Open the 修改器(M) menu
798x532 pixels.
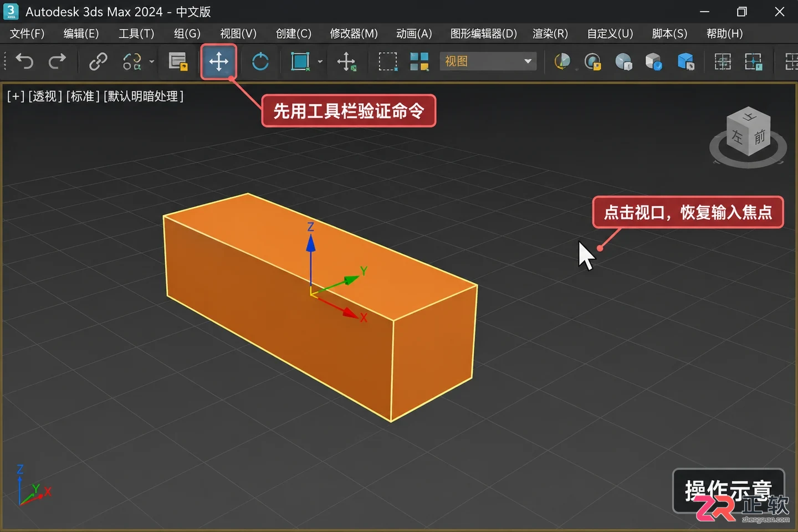click(x=354, y=34)
